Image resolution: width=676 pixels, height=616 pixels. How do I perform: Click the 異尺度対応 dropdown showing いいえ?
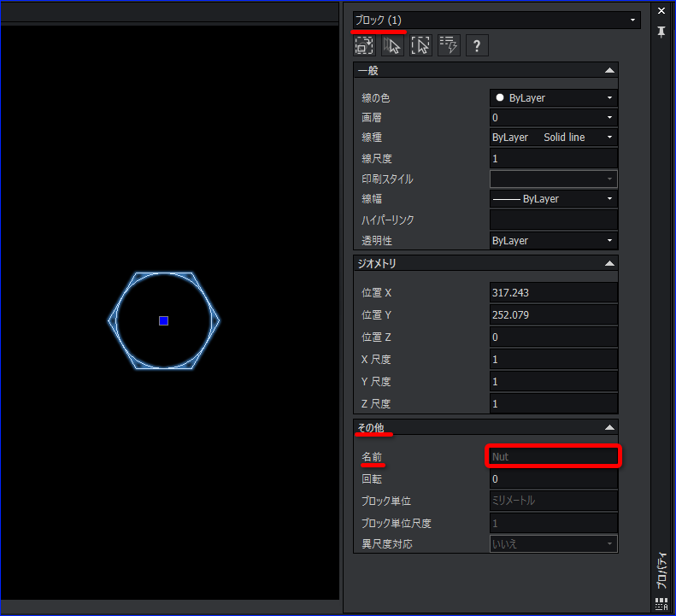[554, 543]
